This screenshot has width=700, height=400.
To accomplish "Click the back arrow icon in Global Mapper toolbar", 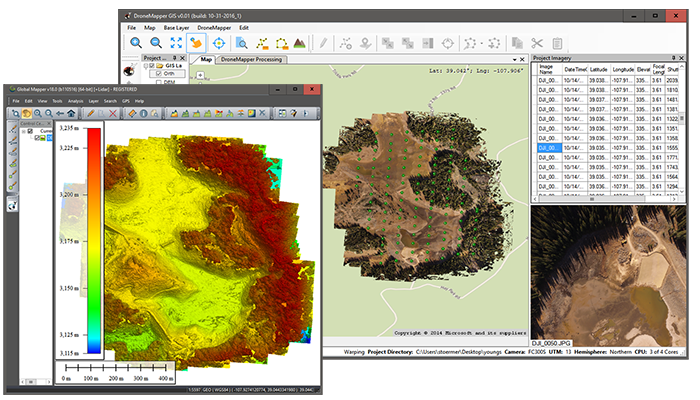I will (x=60, y=113).
